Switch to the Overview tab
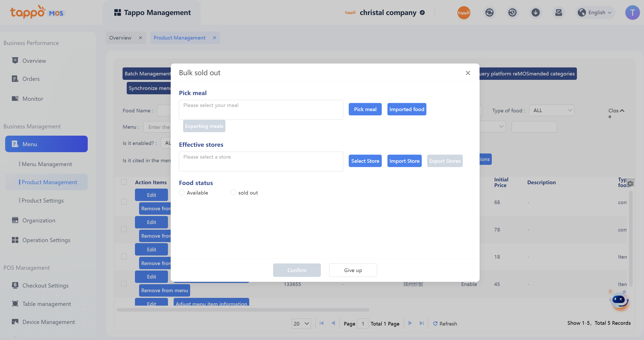 pos(120,38)
